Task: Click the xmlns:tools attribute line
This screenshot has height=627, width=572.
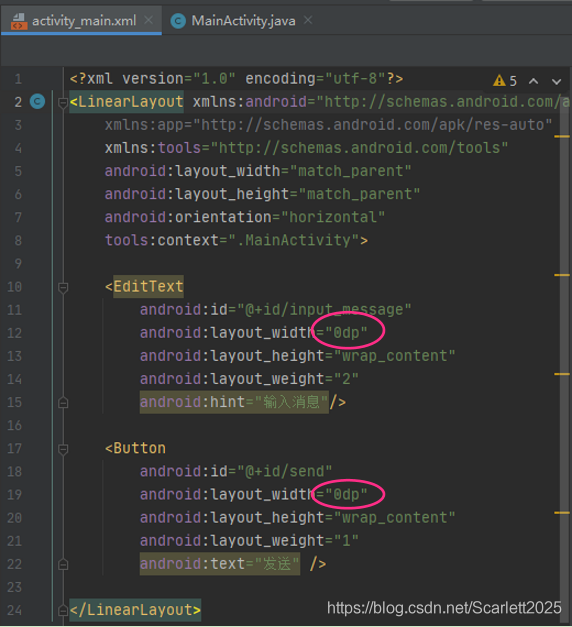Action: [x=306, y=148]
